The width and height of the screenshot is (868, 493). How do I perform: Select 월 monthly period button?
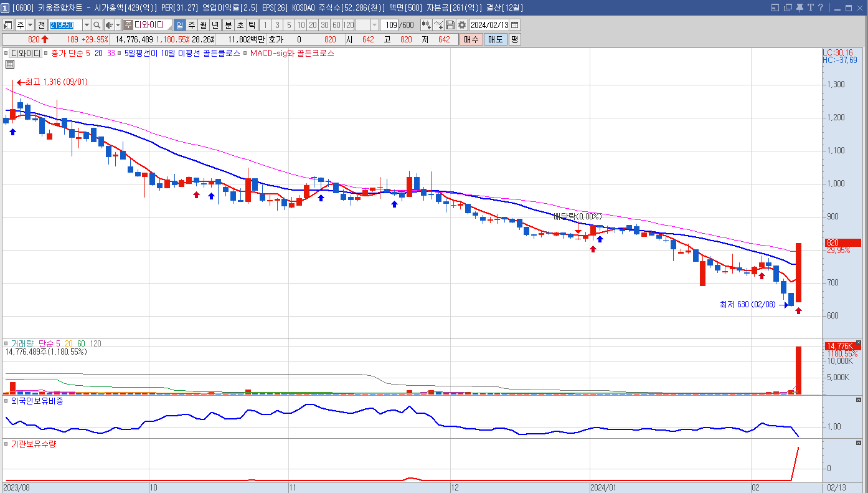pyautogui.click(x=204, y=25)
